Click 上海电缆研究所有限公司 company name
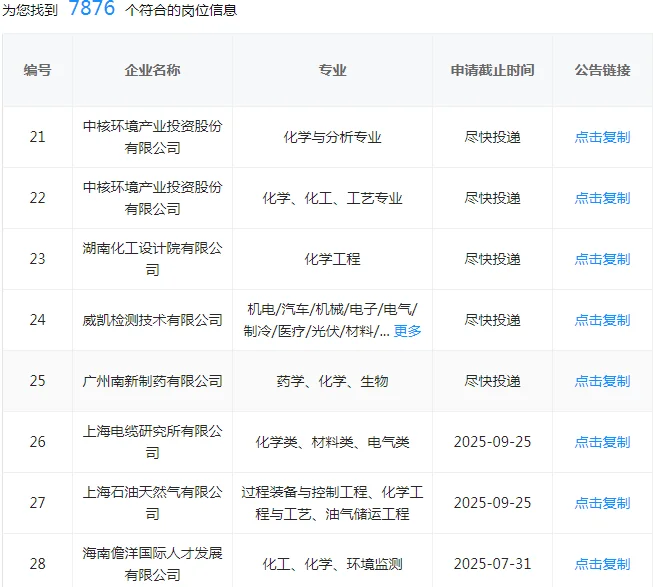 pos(152,442)
